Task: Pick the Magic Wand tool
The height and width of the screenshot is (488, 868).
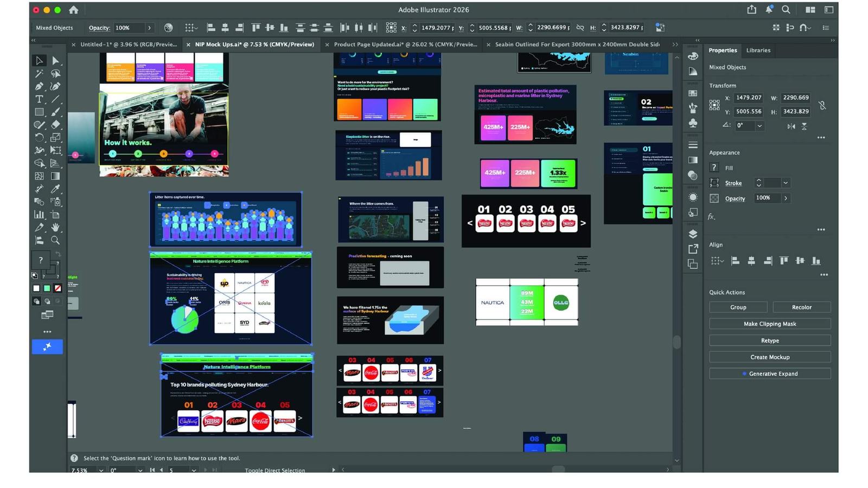Action: tap(39, 74)
